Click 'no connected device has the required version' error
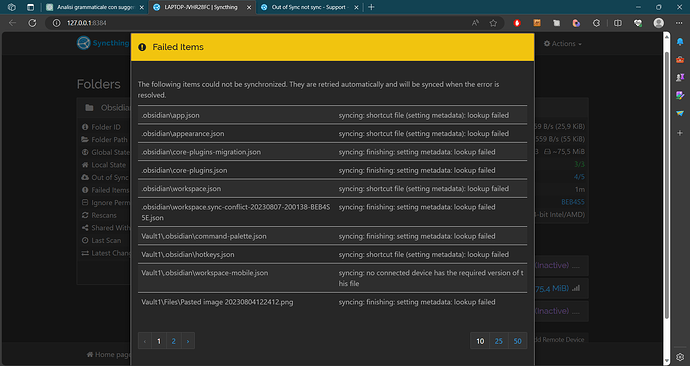The width and height of the screenshot is (690, 366). coord(431,278)
